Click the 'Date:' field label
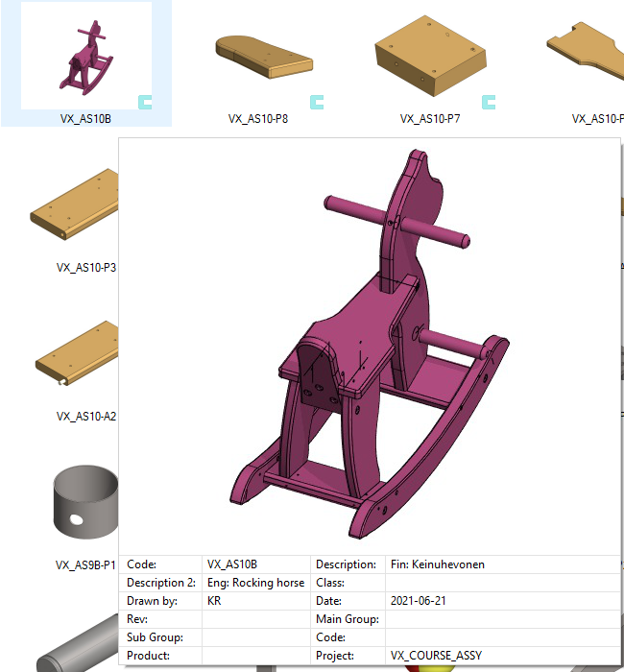The height and width of the screenshot is (672, 624). (328, 601)
